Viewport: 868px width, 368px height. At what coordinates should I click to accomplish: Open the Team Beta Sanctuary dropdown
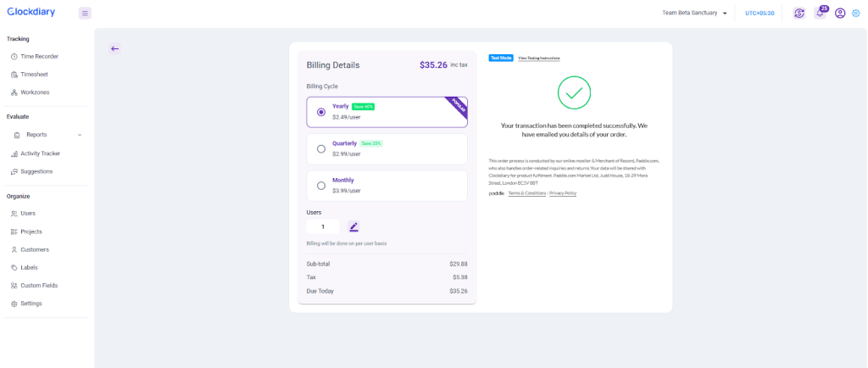click(x=694, y=14)
